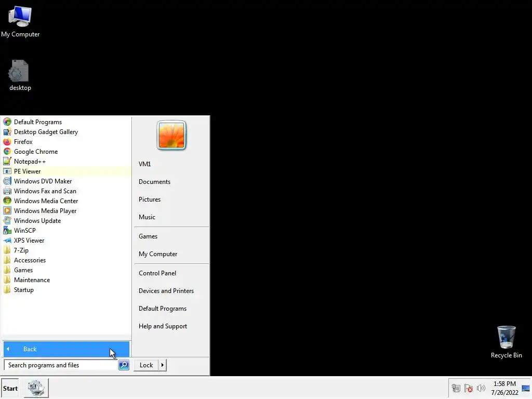
Task: Open Music from Start menu
Action: coord(147,217)
